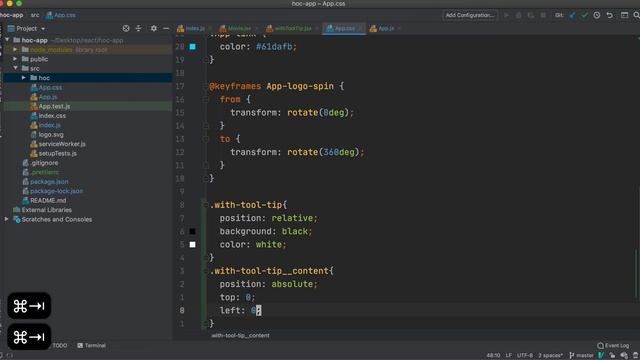Open the Terminal tool window
Viewport: 640px width, 360px height.
click(91, 346)
